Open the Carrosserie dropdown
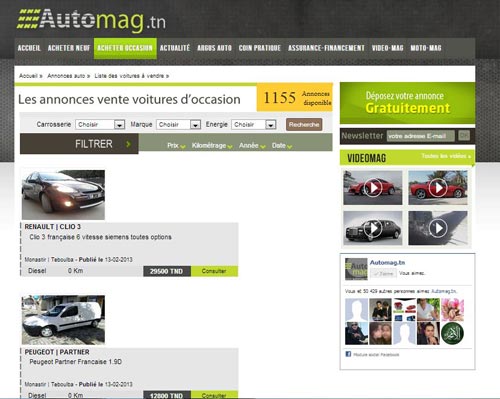Viewport: 500px width, 399px height. point(100,124)
